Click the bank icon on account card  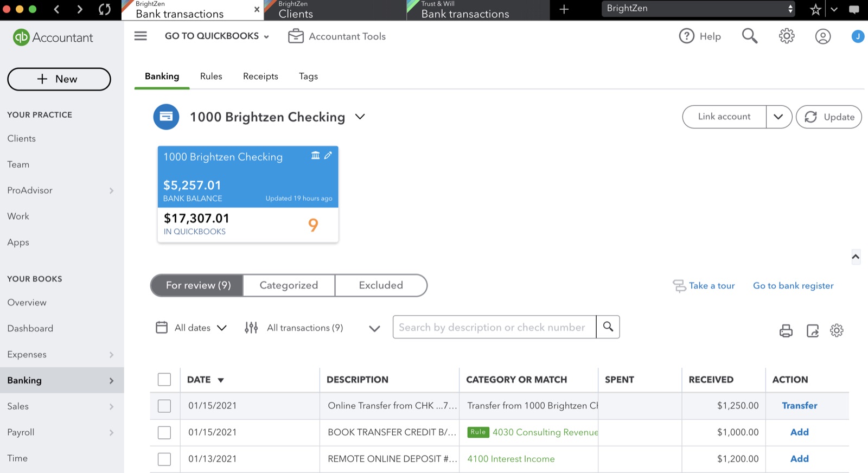pyautogui.click(x=315, y=156)
